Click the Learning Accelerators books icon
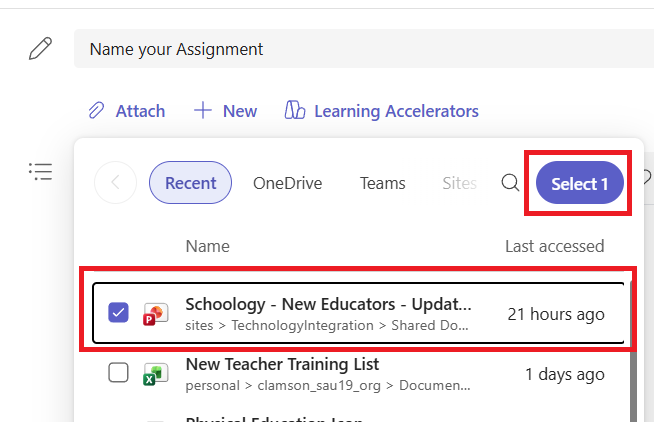 [x=295, y=111]
